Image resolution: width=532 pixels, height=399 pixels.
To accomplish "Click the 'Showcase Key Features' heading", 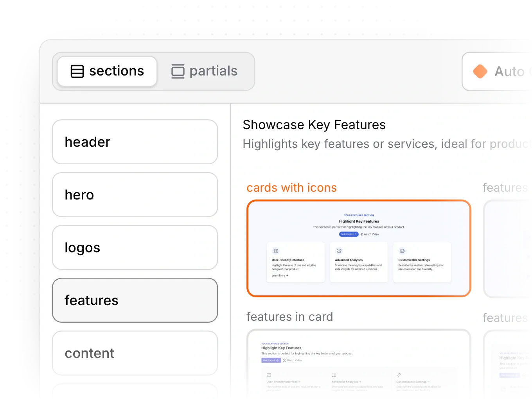I will tap(314, 125).
